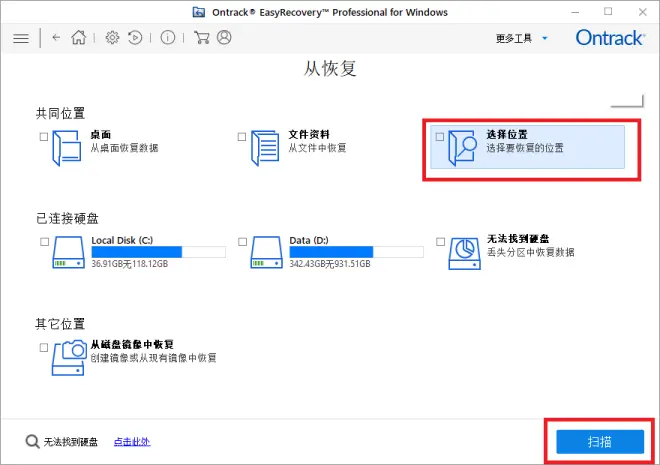
Task: Close the EasyRecovery window
Action: [x=642, y=12]
